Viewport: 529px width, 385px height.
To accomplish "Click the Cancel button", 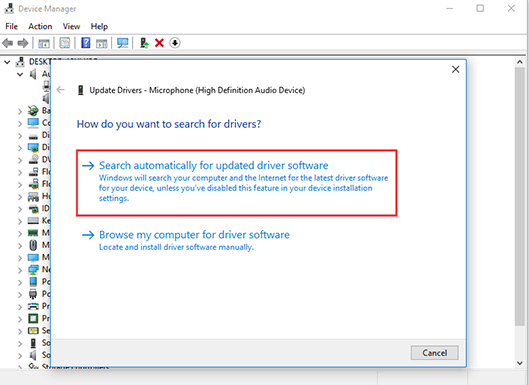I will (x=435, y=353).
